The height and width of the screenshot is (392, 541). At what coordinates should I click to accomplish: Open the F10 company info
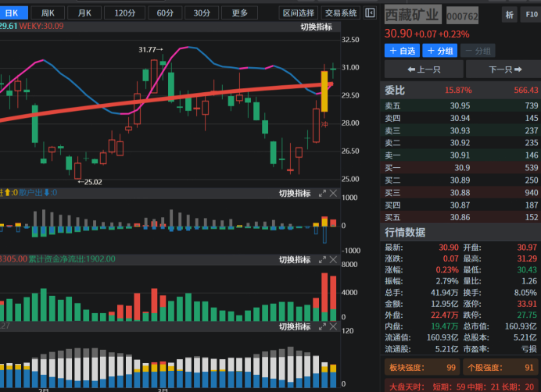531,15
